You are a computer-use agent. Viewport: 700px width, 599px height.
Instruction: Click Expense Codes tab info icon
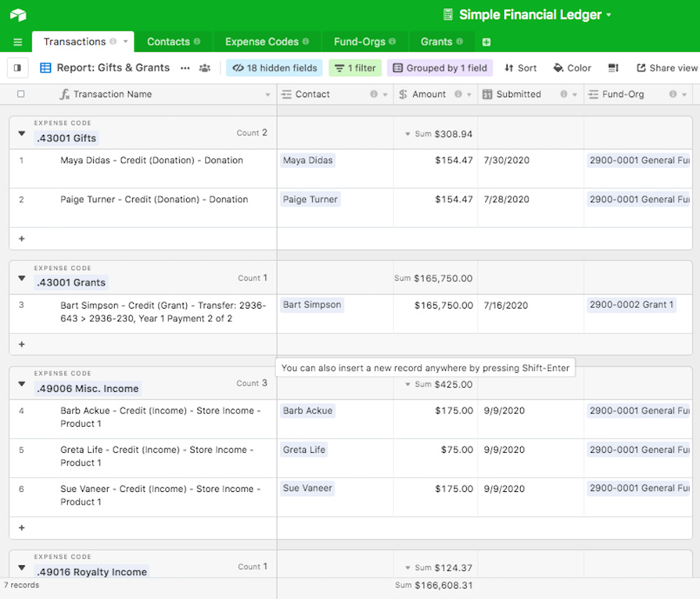click(306, 41)
